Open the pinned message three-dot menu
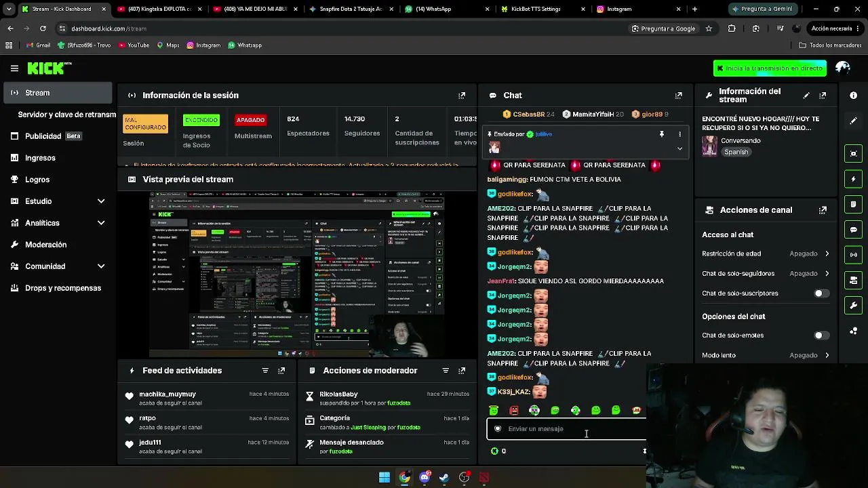The height and width of the screenshot is (488, 868). point(679,134)
